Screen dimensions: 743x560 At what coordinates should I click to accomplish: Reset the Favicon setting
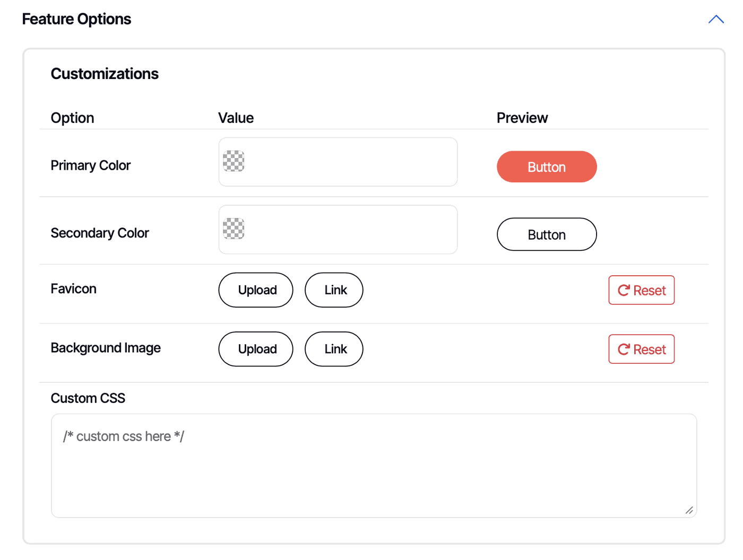click(x=642, y=290)
